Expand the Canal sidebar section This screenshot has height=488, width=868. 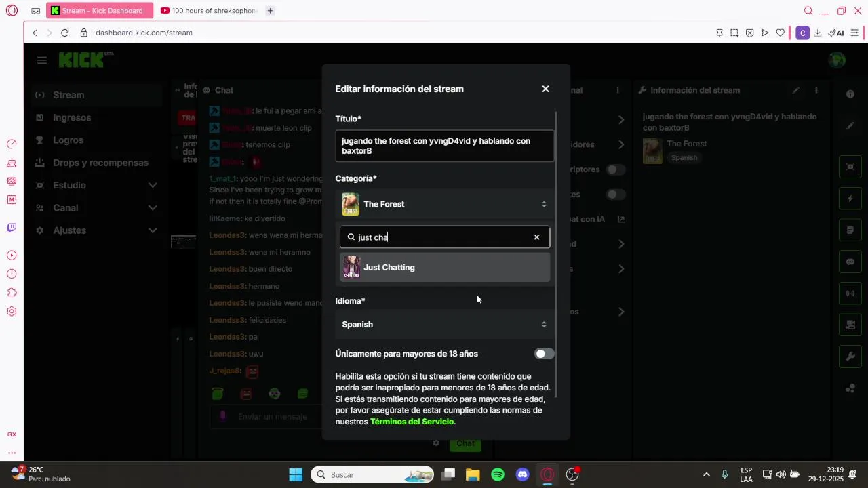[97, 208]
